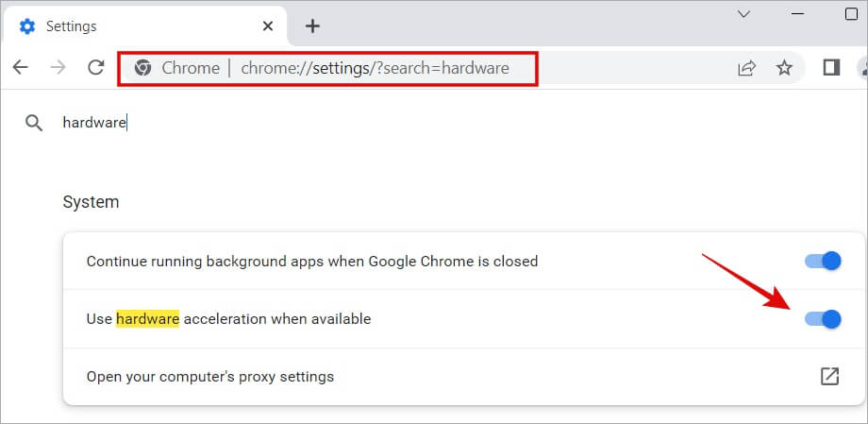The height and width of the screenshot is (424, 868).
Task: Click the System section heading
Action: (91, 202)
